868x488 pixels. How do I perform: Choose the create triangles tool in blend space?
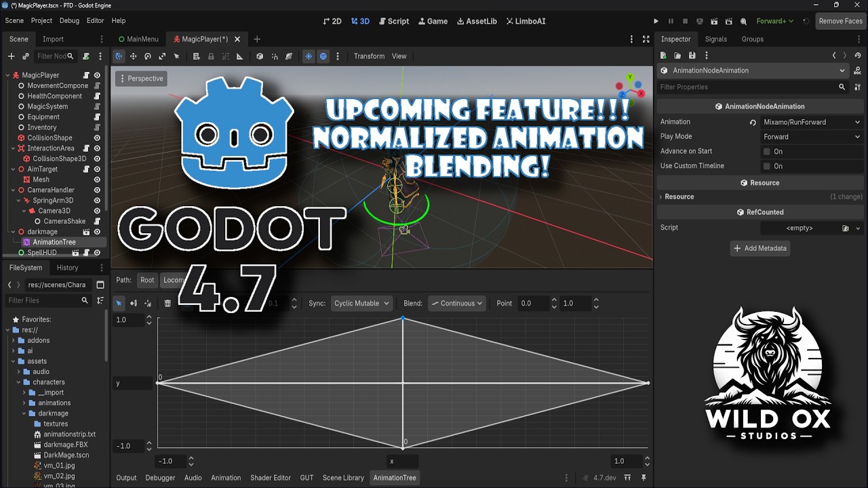(148, 303)
